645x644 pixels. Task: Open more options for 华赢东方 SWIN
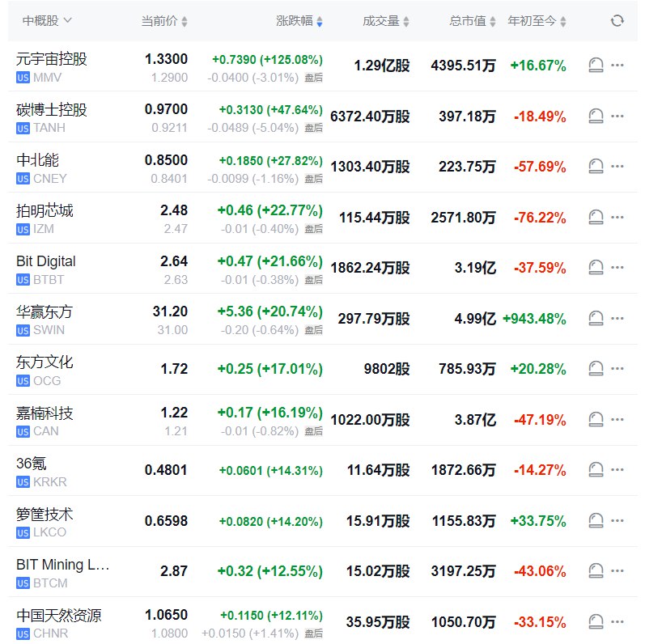(617, 318)
